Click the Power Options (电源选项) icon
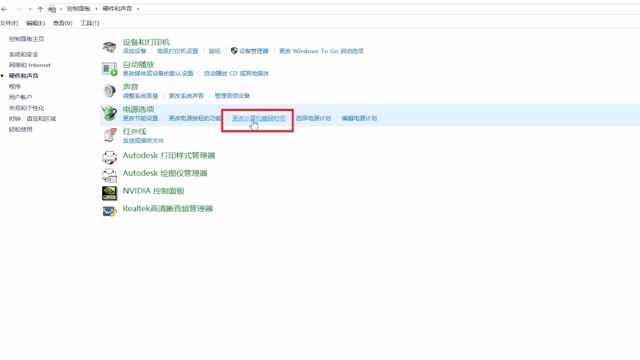640x360 pixels. click(109, 113)
